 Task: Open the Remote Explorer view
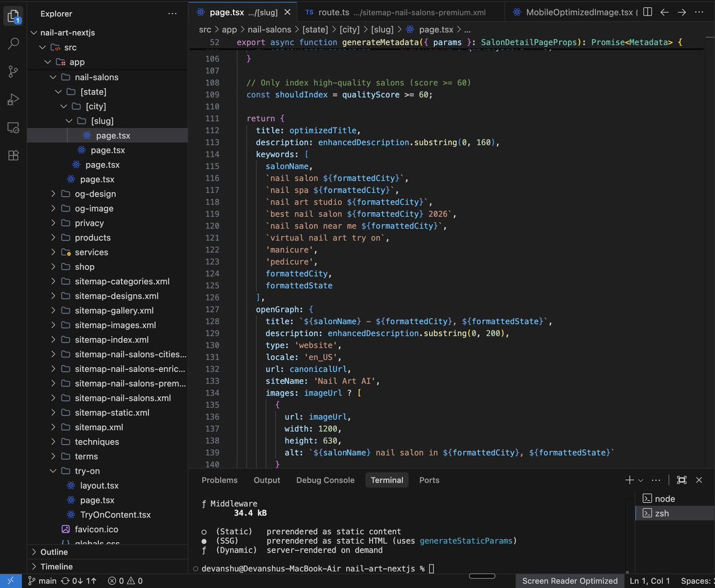click(13, 127)
